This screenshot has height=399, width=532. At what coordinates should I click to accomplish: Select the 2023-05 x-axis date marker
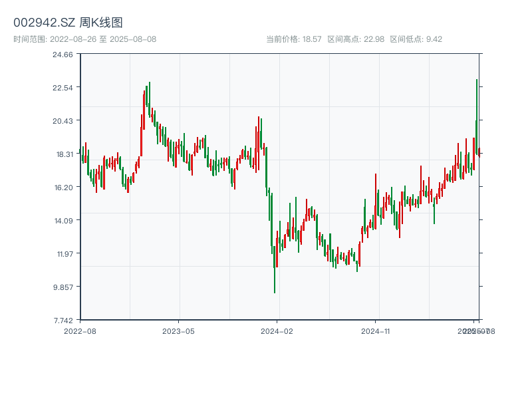tap(178, 331)
